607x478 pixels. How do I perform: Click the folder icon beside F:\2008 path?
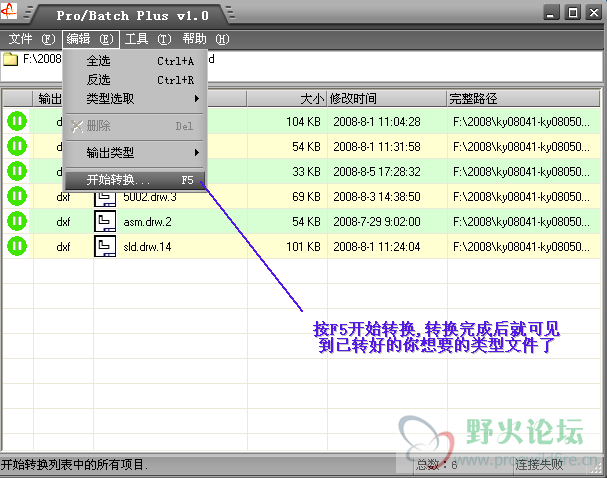click(10, 59)
